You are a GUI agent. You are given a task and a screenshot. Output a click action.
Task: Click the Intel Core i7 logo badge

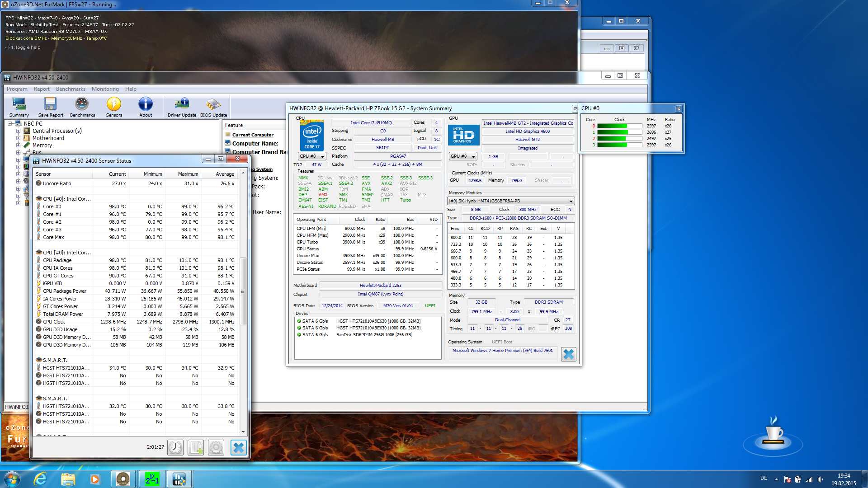click(x=312, y=136)
